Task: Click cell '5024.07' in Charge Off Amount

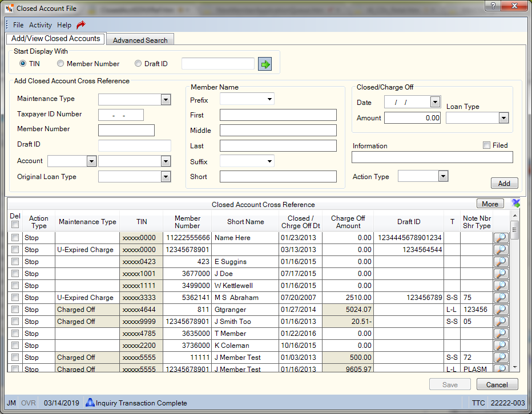Action: (x=348, y=310)
